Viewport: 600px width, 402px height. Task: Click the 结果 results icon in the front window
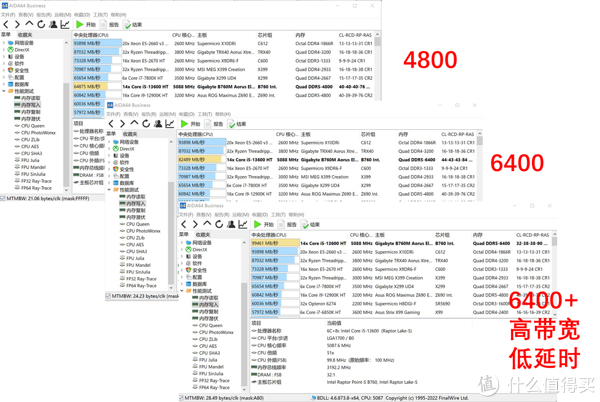pyautogui.click(x=311, y=225)
